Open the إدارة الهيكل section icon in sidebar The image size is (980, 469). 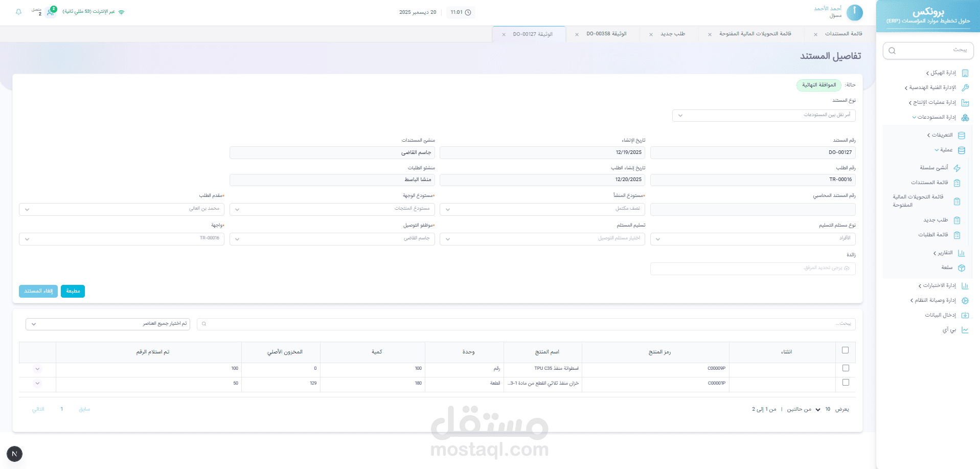pyautogui.click(x=965, y=73)
